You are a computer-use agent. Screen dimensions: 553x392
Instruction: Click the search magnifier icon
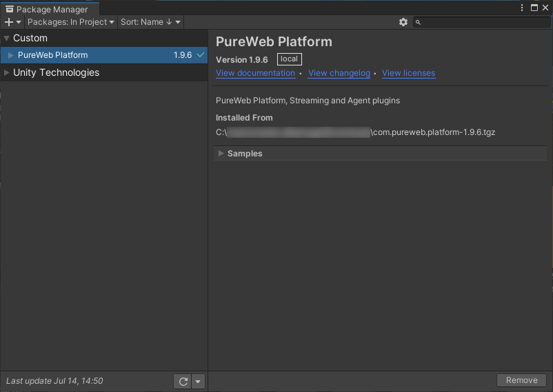pos(418,22)
